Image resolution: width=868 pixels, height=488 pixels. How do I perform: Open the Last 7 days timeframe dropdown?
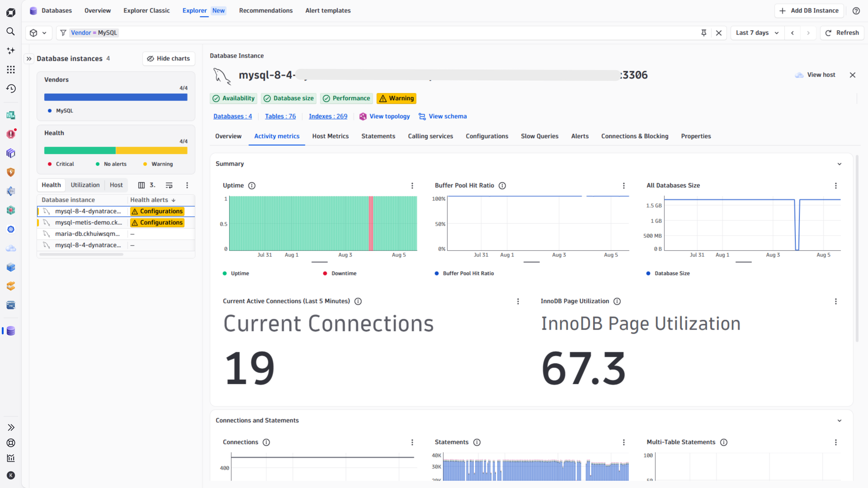pos(757,33)
